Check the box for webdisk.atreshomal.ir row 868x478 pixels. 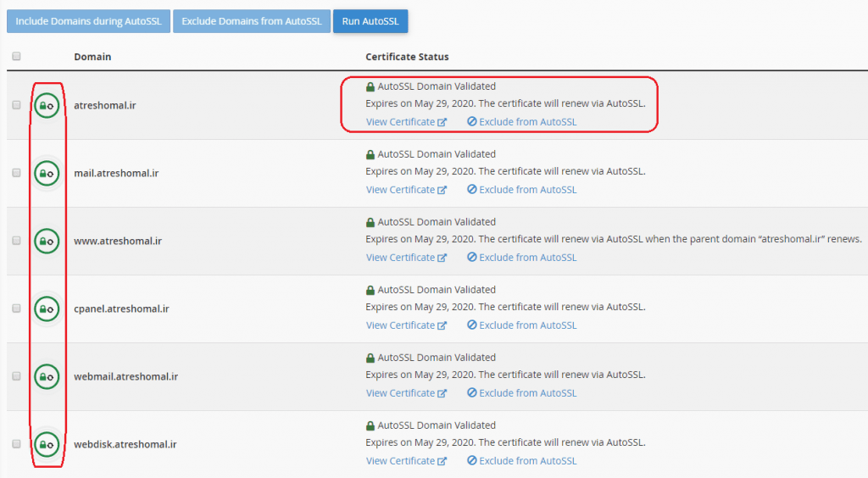(x=17, y=444)
